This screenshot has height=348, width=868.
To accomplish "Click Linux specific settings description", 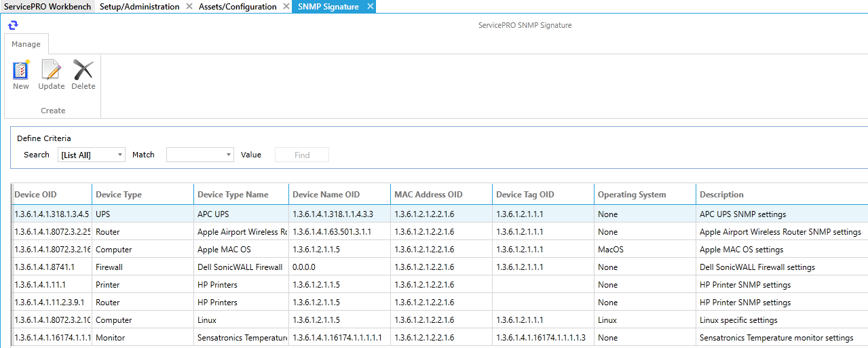I will [782, 320].
